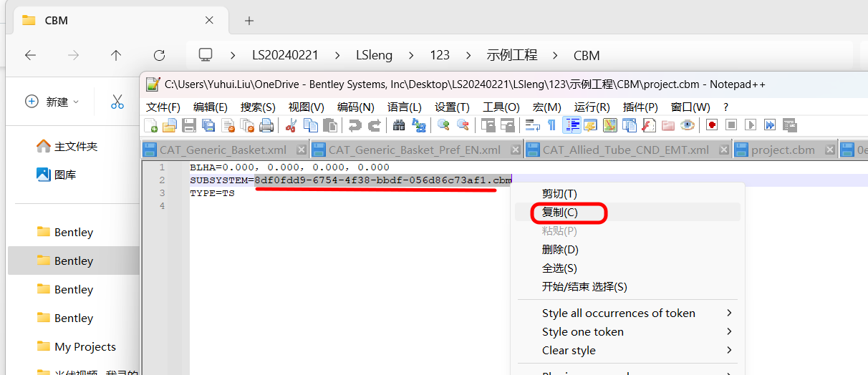Click the Close All documents toolbar icon
This screenshot has height=375, width=868.
coord(247,125)
